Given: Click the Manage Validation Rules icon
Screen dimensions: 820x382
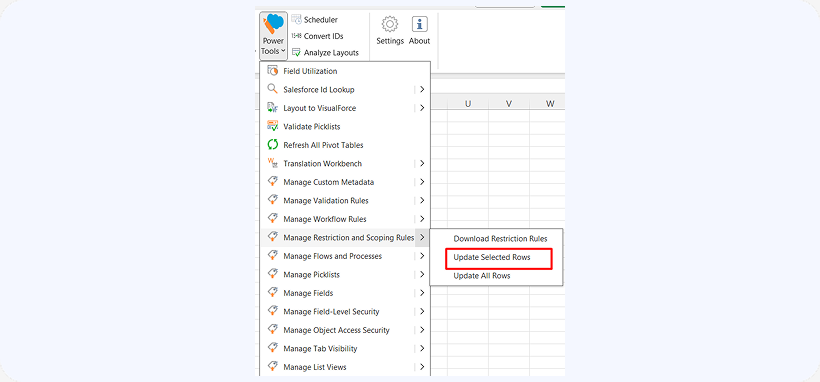Looking at the screenshot, I should pyautogui.click(x=272, y=200).
